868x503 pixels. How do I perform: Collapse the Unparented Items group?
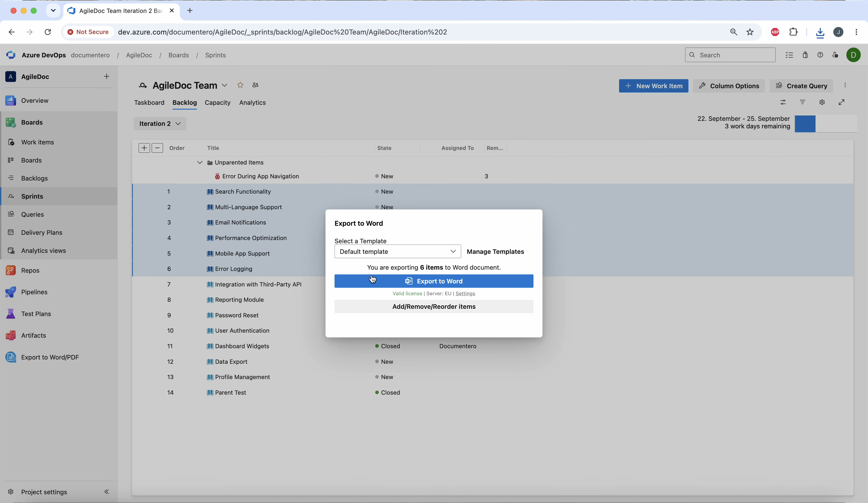pos(199,162)
